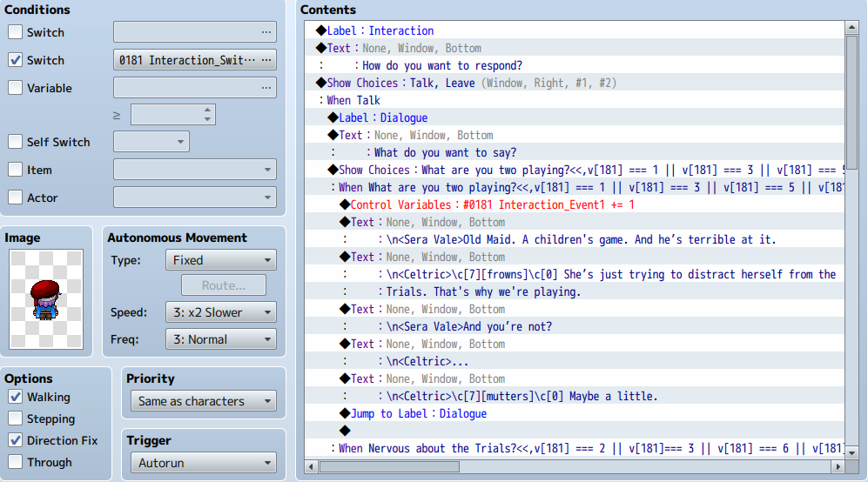Open the movement Type dropdown set to Fixed

coord(219,259)
